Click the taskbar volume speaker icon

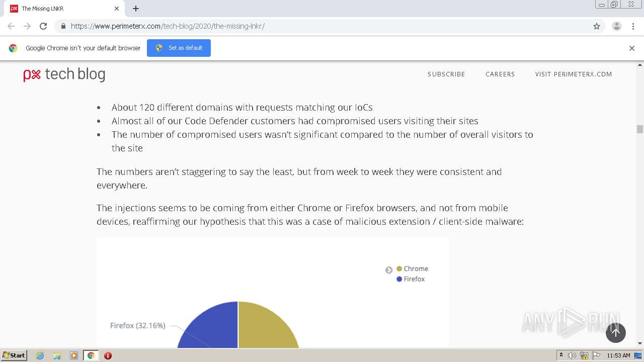pyautogui.click(x=572, y=355)
